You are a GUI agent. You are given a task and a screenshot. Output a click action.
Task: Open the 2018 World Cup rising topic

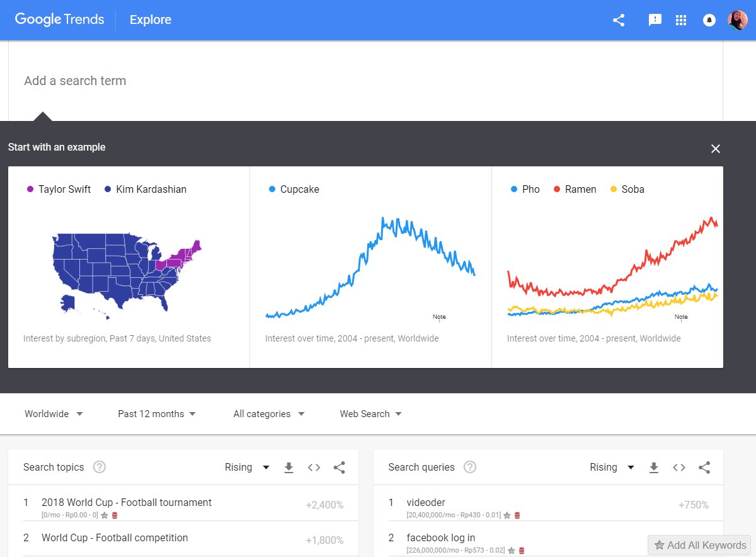click(x=126, y=502)
